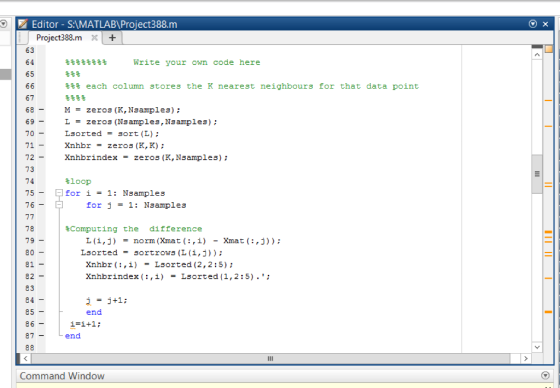Viewport: 560px width, 388px height.
Task: Click the Command Window title bar label
Action: tap(62, 376)
